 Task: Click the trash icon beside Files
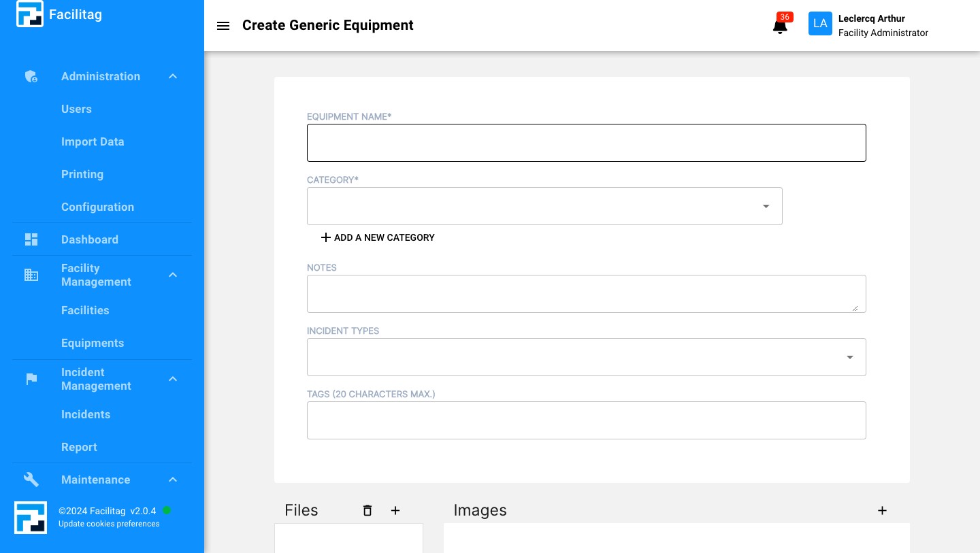pos(367,510)
